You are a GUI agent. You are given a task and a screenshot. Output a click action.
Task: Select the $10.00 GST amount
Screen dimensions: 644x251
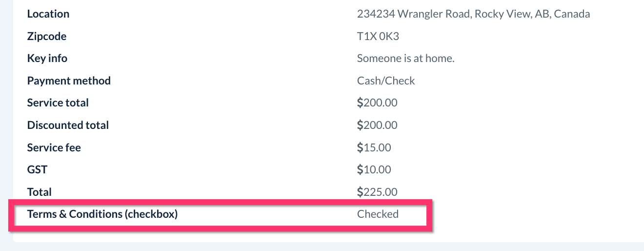[x=374, y=170]
